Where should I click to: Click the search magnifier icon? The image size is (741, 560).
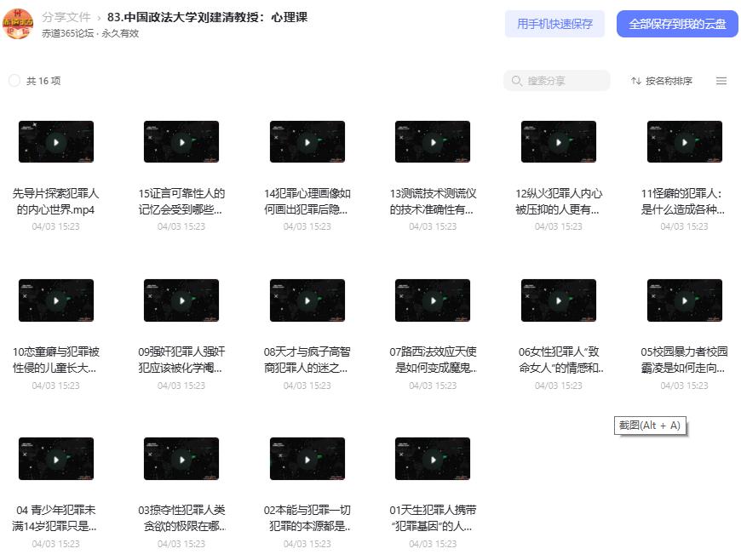516,81
